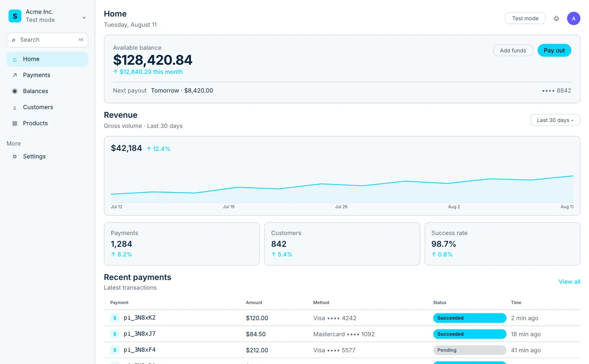Click the 2 min ago time cell

tap(525, 318)
